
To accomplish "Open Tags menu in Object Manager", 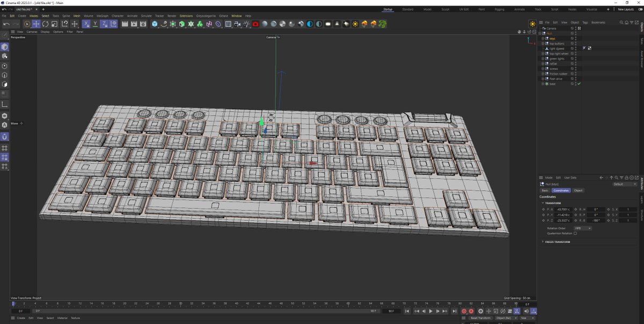I will tap(585, 22).
